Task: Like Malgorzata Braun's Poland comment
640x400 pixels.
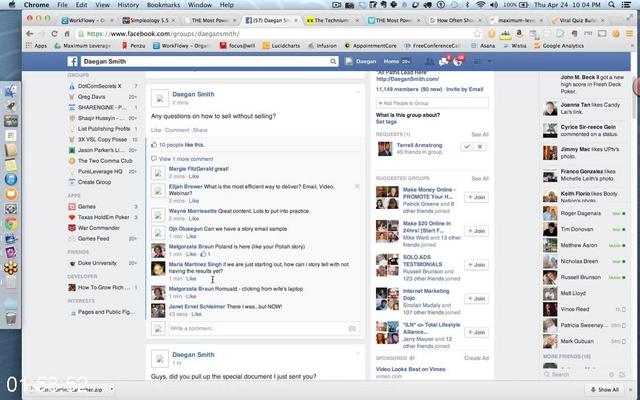Action: (x=191, y=254)
